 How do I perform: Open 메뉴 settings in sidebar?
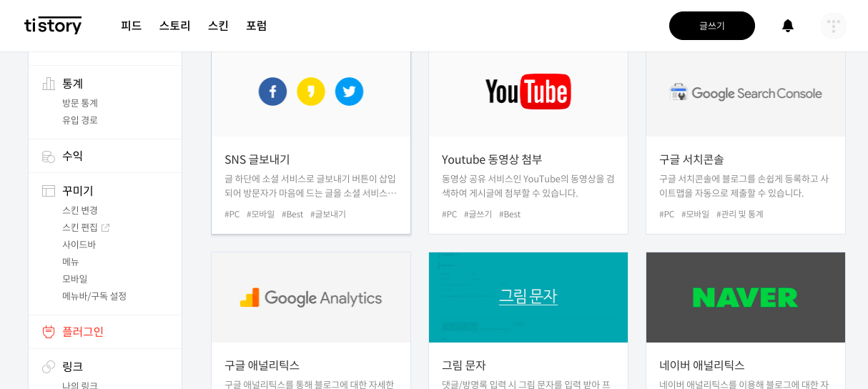(71, 262)
